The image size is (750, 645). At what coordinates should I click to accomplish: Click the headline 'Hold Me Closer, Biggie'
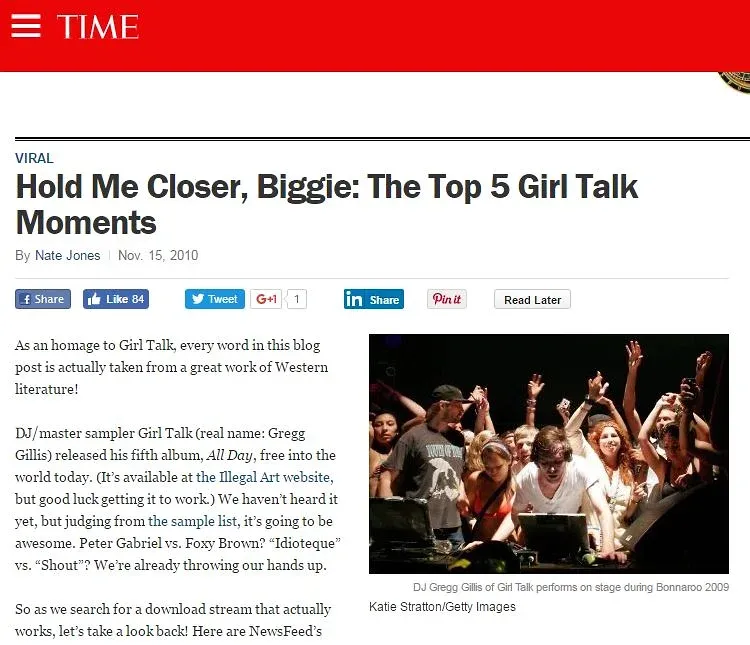coord(327,204)
